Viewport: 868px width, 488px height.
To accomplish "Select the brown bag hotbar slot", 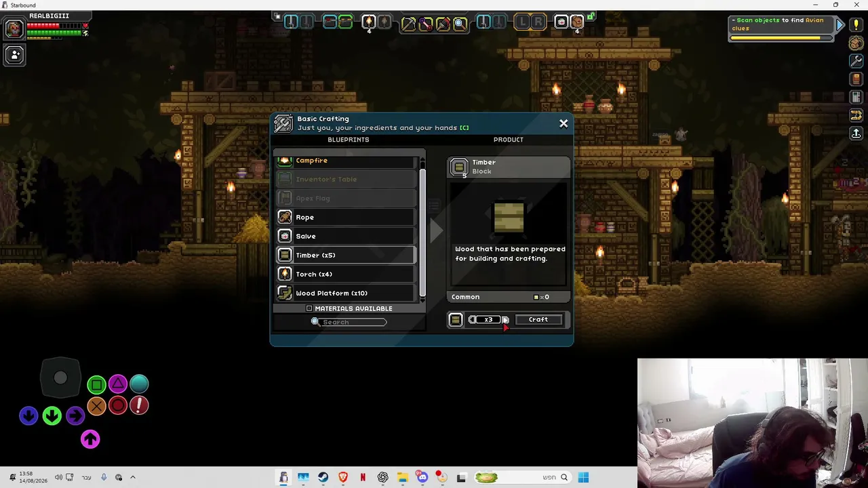I will (576, 22).
